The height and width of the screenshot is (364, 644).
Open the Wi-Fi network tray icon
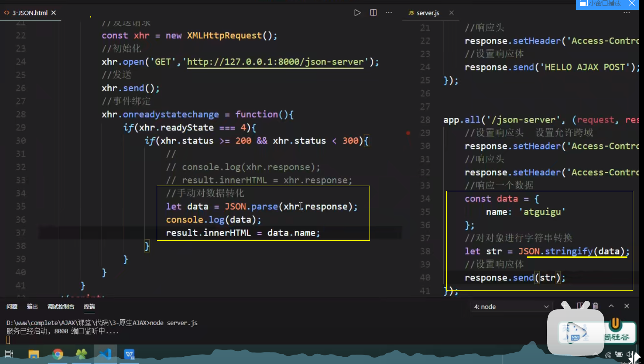click(608, 355)
